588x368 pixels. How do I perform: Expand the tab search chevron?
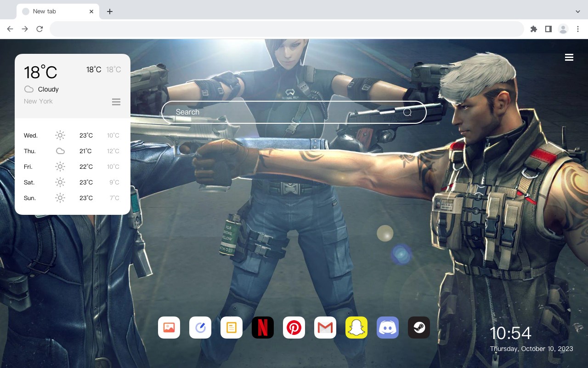coord(578,11)
